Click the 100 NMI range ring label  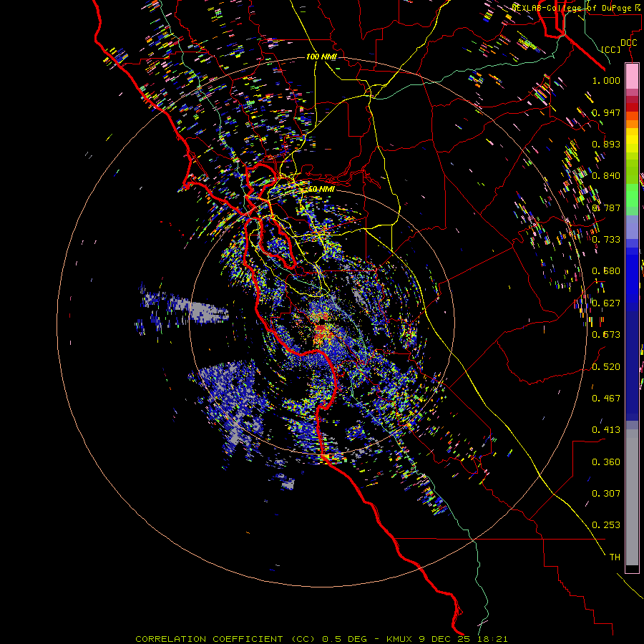click(x=321, y=57)
